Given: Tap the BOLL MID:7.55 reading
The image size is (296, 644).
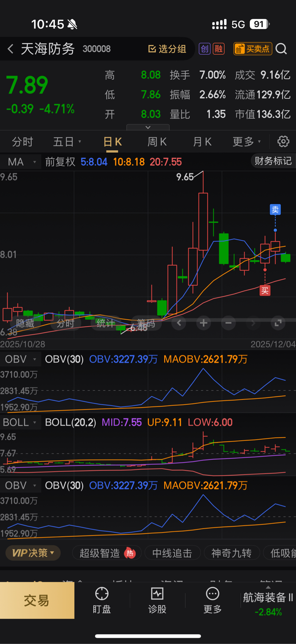Looking at the screenshot, I should click(x=122, y=422).
